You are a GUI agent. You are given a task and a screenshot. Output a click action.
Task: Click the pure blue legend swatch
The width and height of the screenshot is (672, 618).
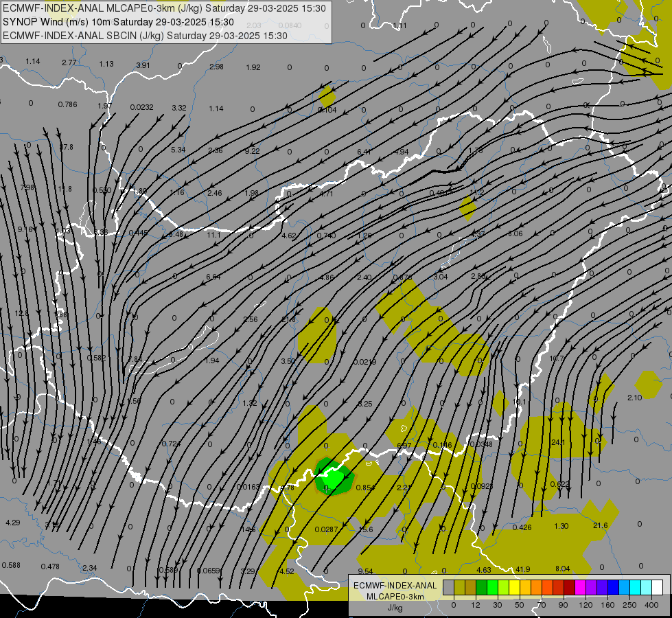pyautogui.click(x=614, y=588)
